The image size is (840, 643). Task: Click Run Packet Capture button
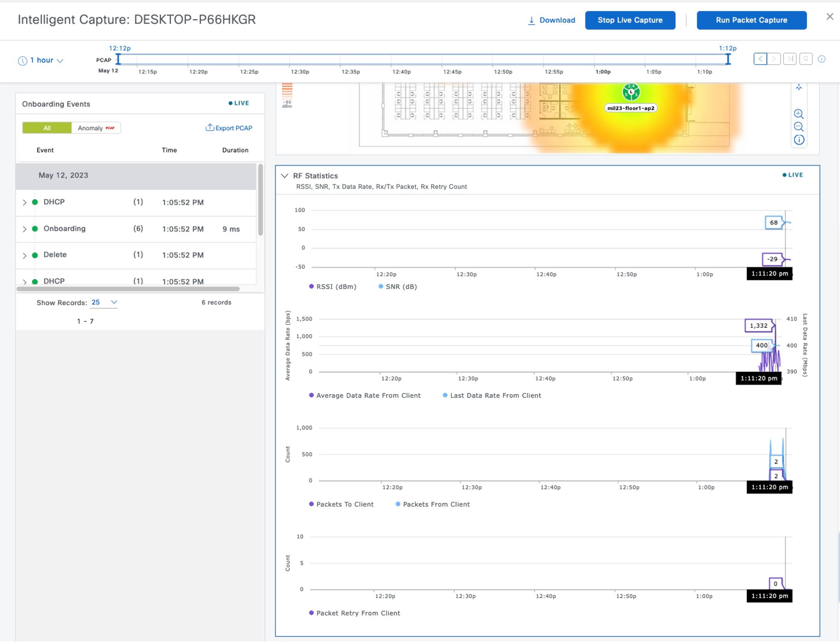pyautogui.click(x=751, y=20)
